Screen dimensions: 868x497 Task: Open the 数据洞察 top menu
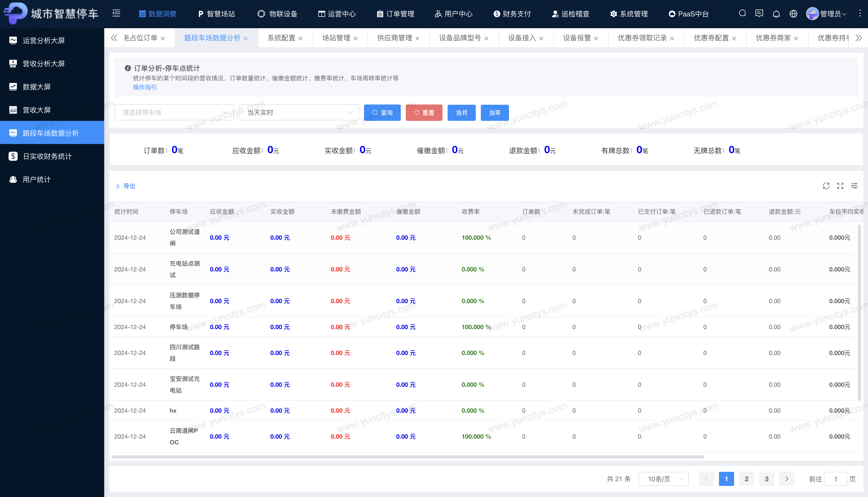point(158,14)
